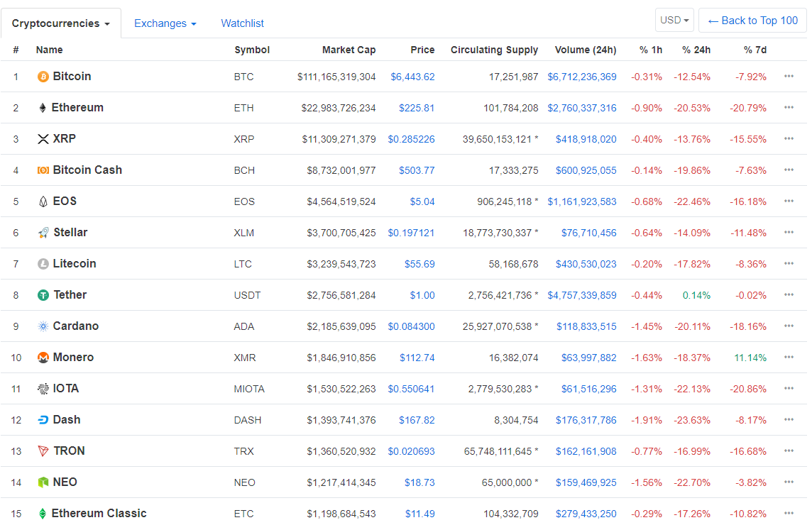Open the Exchanges dropdown menu

165,23
